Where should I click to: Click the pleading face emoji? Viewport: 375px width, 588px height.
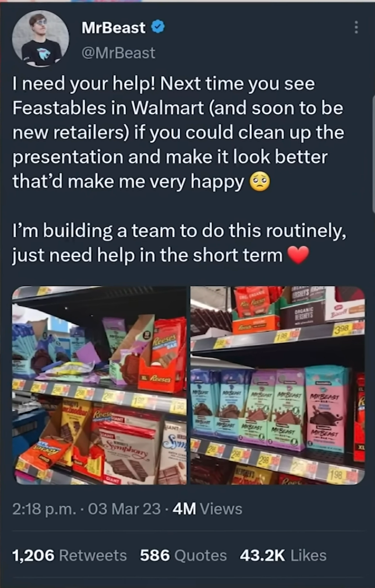(x=260, y=182)
